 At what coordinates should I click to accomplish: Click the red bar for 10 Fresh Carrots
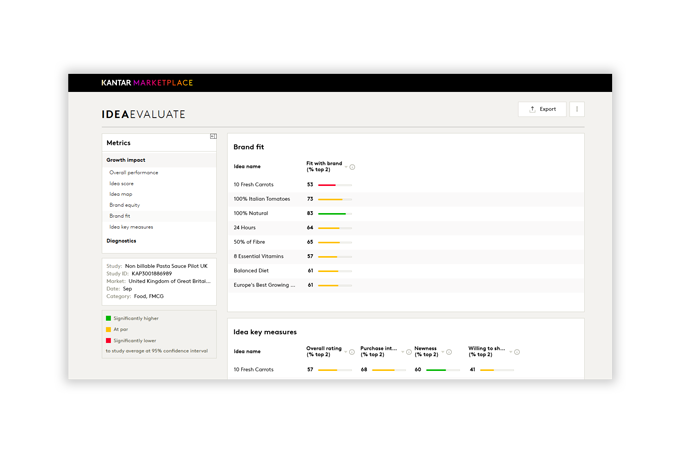(327, 185)
